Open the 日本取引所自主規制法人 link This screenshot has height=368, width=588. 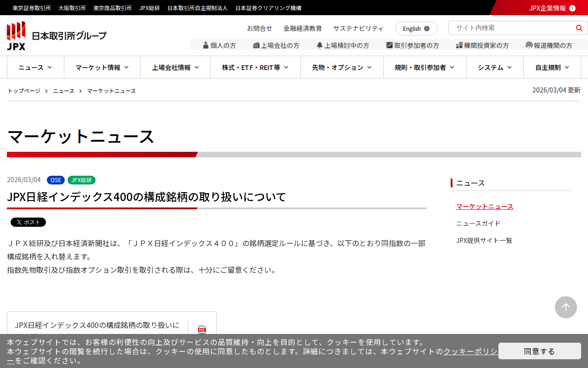click(x=198, y=8)
